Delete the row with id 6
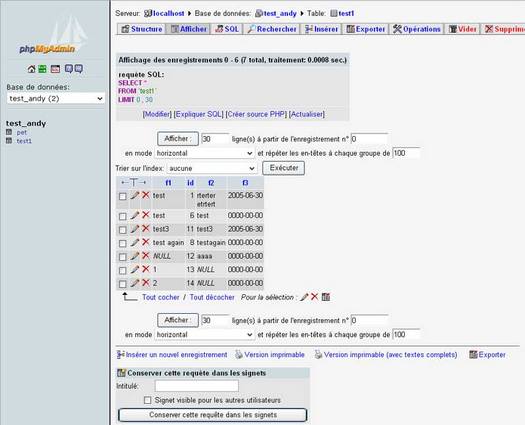 (146, 215)
